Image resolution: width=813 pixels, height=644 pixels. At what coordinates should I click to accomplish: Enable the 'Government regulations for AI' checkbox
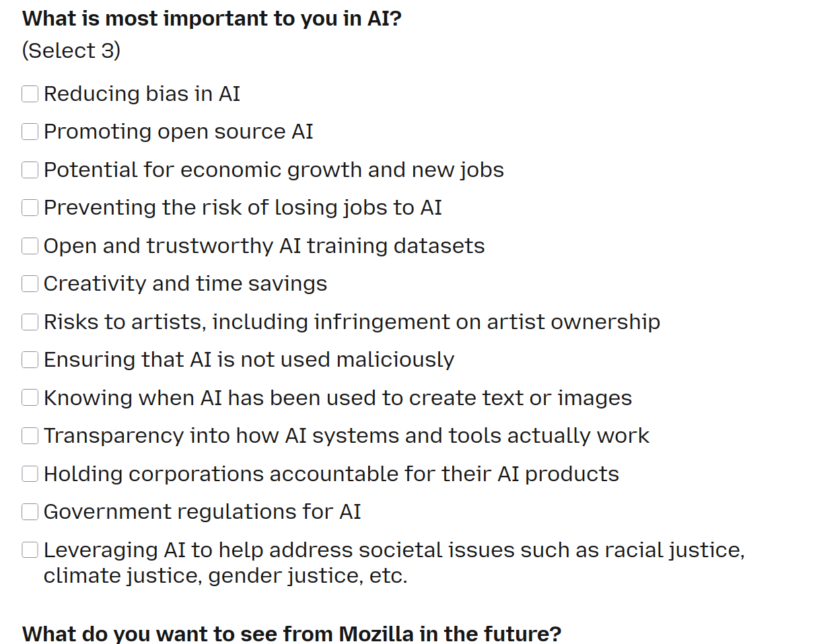click(30, 512)
